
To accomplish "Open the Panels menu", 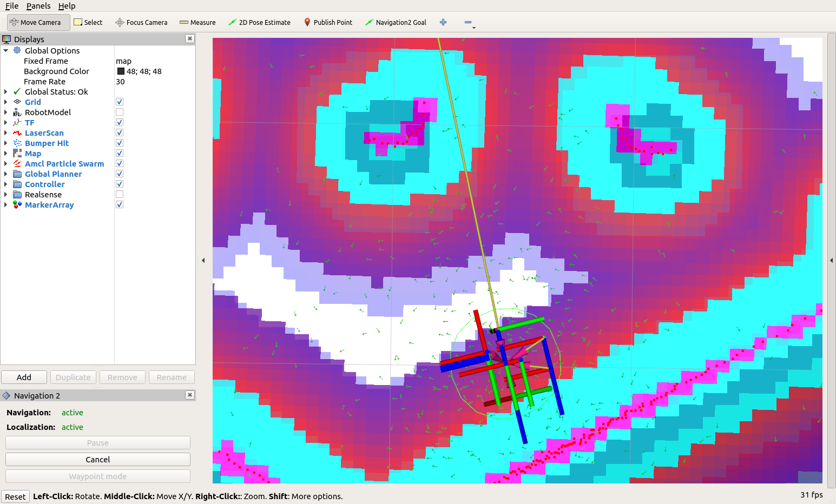I will [x=38, y=6].
